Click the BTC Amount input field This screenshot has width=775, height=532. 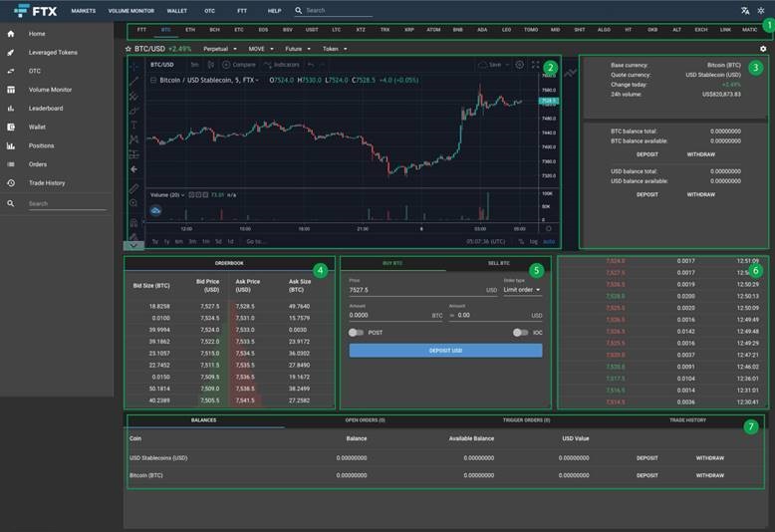tap(395, 316)
